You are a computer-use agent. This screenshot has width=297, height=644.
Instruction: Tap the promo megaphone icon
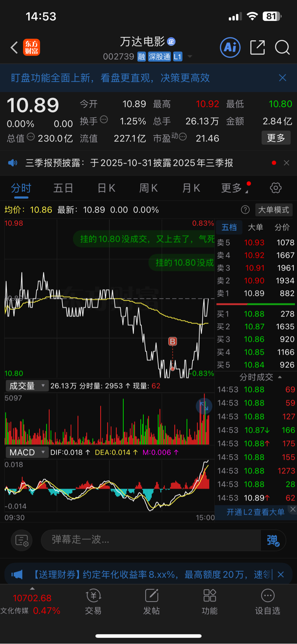pos(17,574)
